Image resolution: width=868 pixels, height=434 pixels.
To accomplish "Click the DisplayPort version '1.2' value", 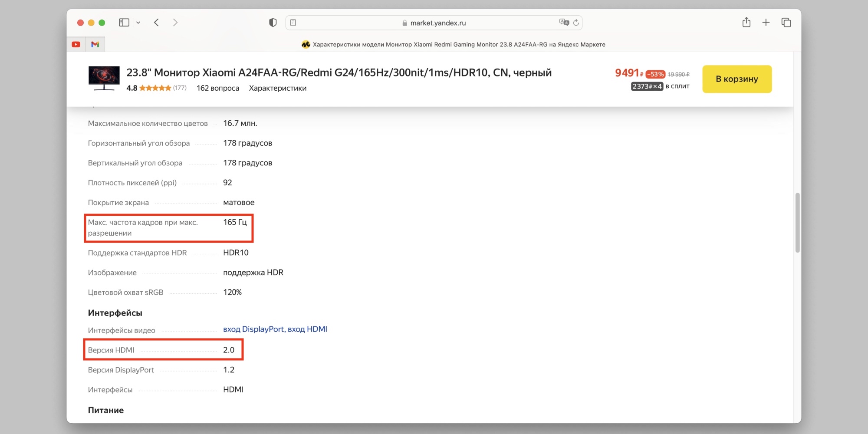I will pyautogui.click(x=229, y=370).
